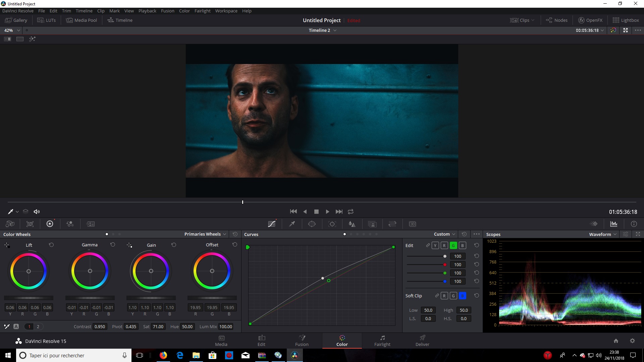Image resolution: width=644 pixels, height=362 pixels.
Task: Expand the Clips dropdown arrow
Action: pyautogui.click(x=533, y=20)
